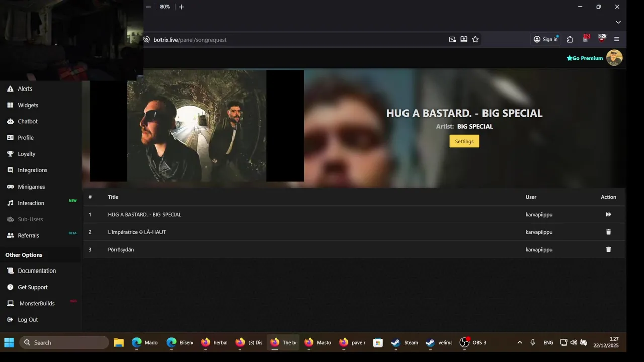
Task: Click the Widgets grid icon
Action: 10,105
